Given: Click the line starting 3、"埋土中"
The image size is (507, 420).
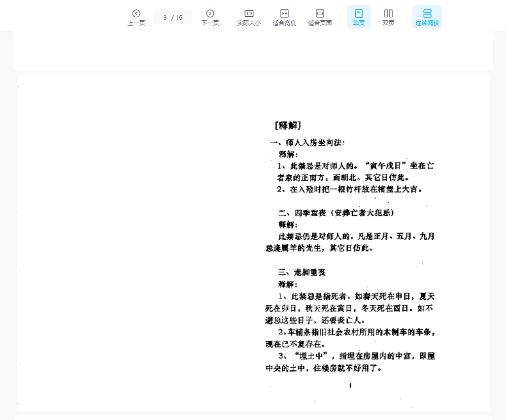Looking at the screenshot, I should pyautogui.click(x=356, y=356).
